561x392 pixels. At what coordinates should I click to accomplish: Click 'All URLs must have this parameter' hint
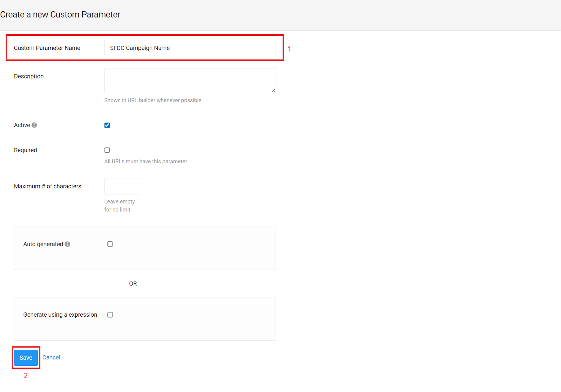(x=146, y=161)
